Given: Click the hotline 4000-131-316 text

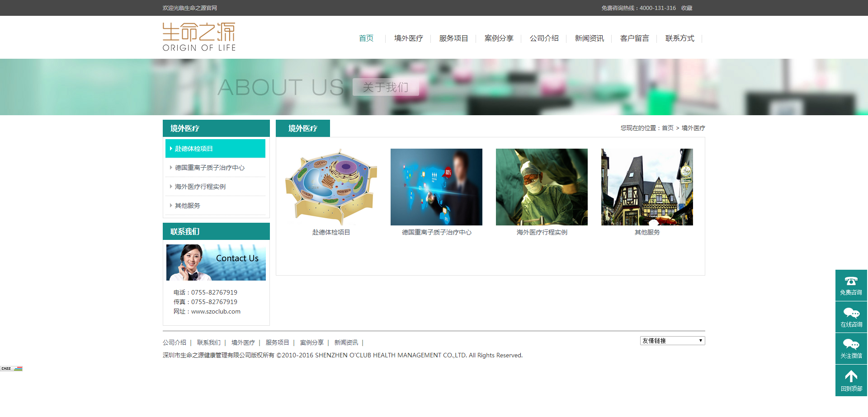Looking at the screenshot, I should [x=657, y=8].
